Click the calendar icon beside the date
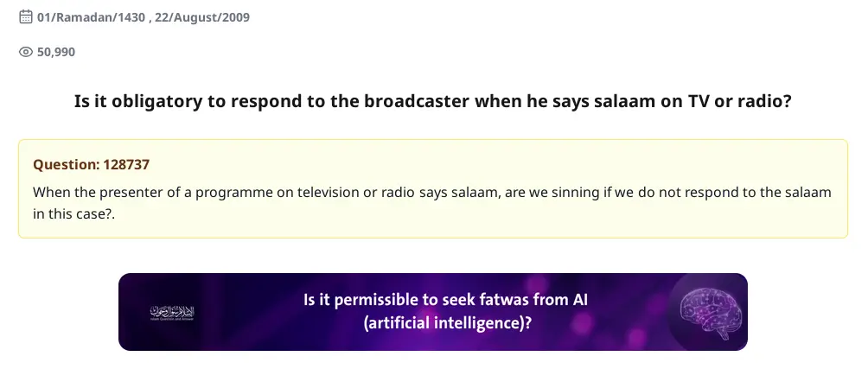This screenshot has width=868, height=369. tap(26, 17)
